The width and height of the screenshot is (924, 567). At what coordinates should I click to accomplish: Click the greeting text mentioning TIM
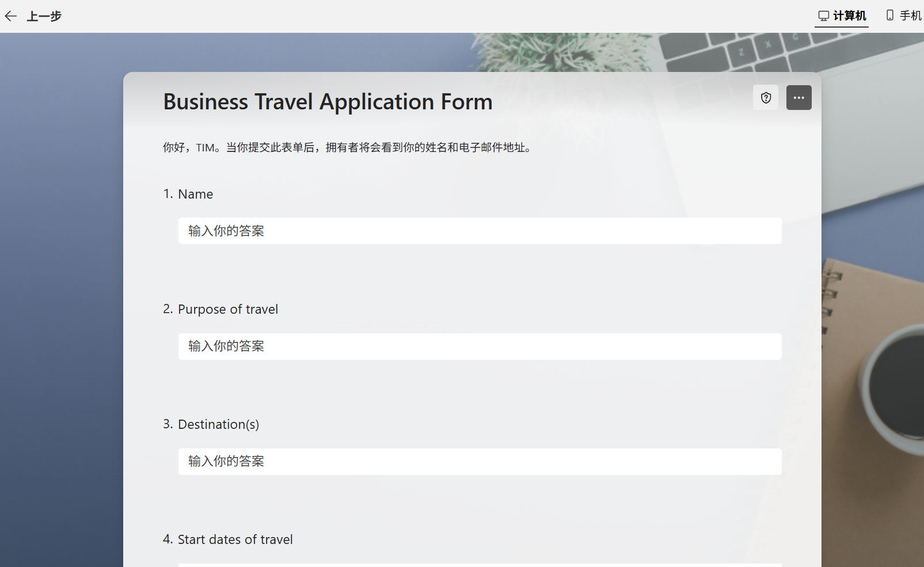tap(349, 147)
